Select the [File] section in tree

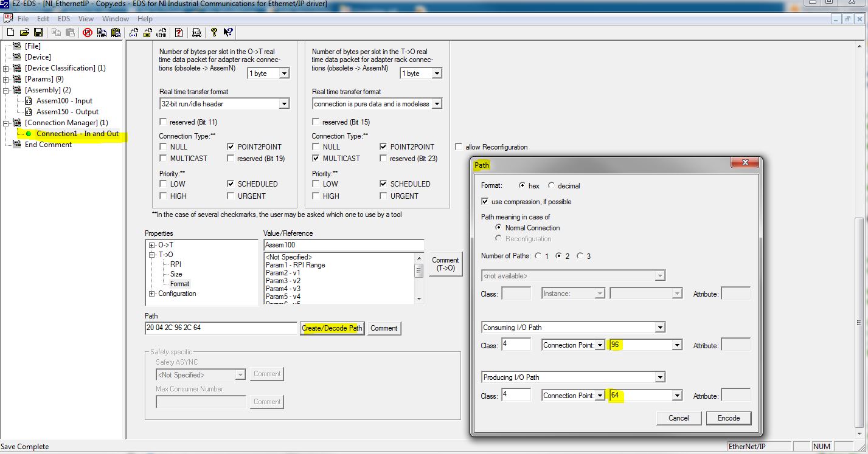33,46
